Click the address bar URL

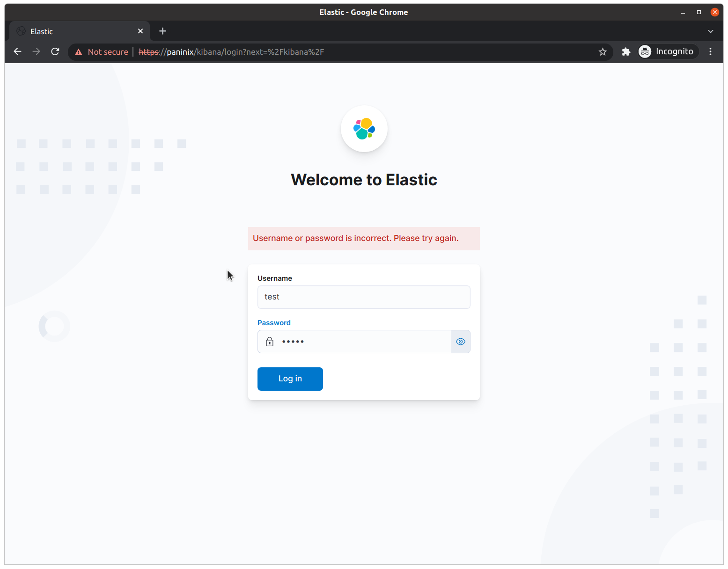232,52
